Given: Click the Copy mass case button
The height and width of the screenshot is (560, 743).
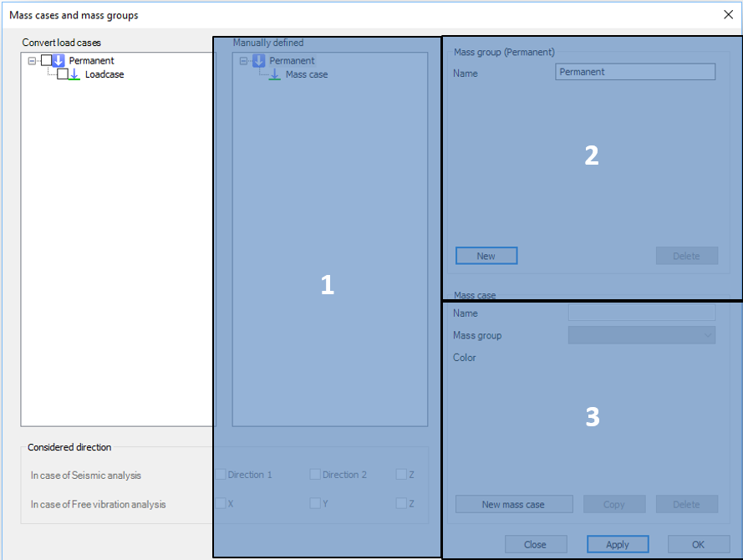Looking at the screenshot, I should click(x=614, y=505).
